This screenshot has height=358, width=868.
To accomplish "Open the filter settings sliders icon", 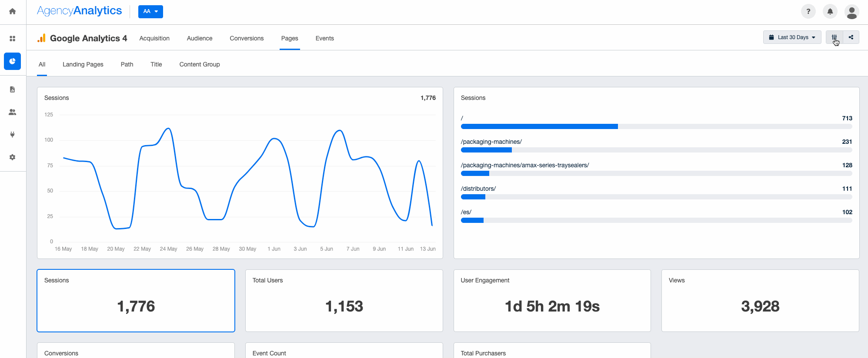I will [x=834, y=37].
